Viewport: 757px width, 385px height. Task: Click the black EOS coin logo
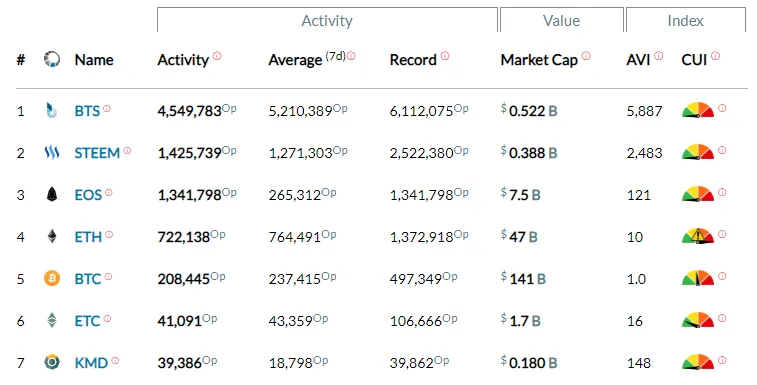pyautogui.click(x=52, y=195)
